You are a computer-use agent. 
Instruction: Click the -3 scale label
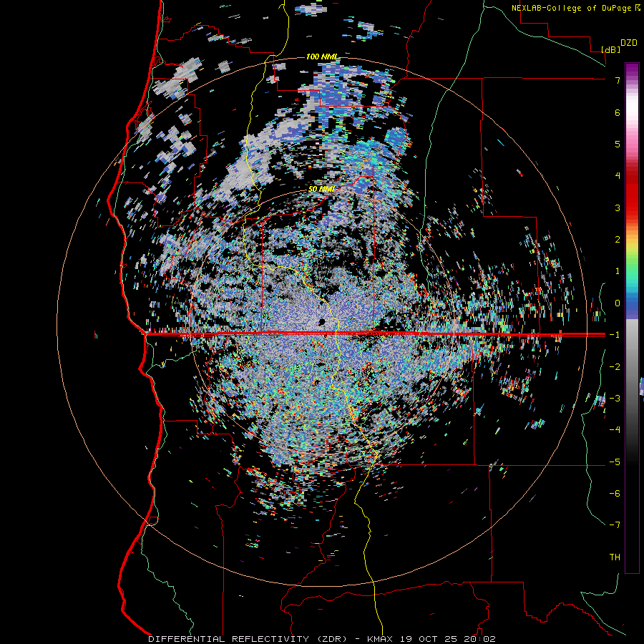[x=615, y=399]
